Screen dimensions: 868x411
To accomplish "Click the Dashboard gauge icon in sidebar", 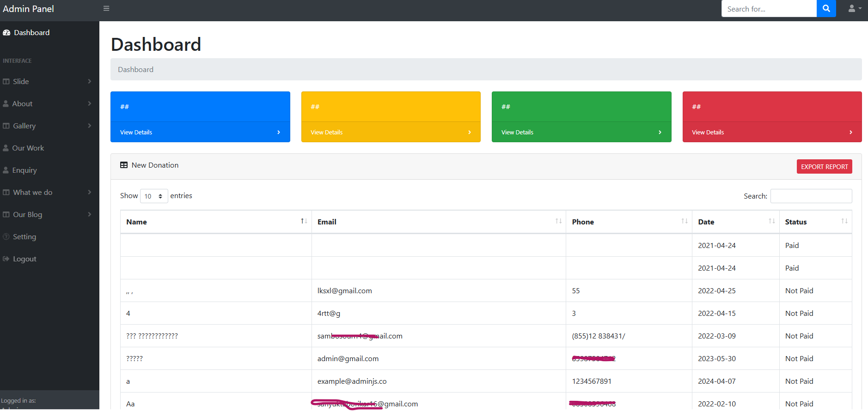I will tap(6, 33).
